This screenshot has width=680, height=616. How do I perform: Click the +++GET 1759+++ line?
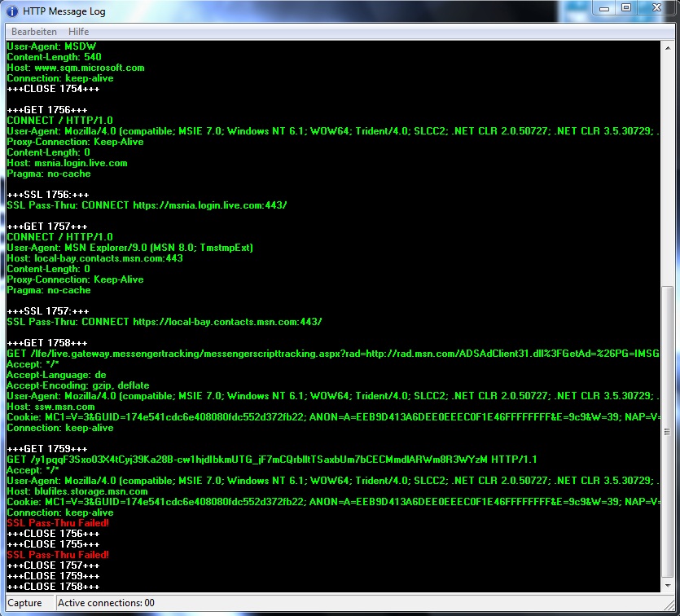47,449
